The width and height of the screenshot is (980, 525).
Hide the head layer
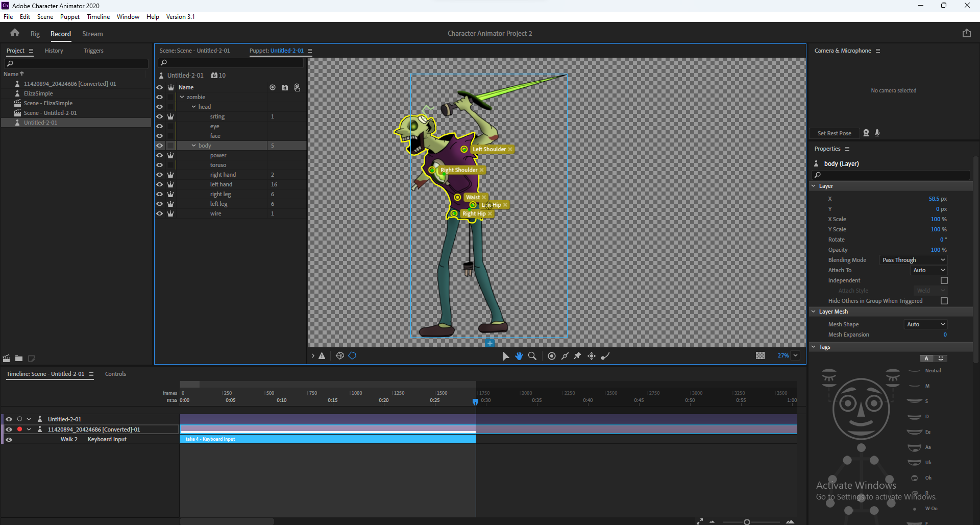pyautogui.click(x=160, y=107)
